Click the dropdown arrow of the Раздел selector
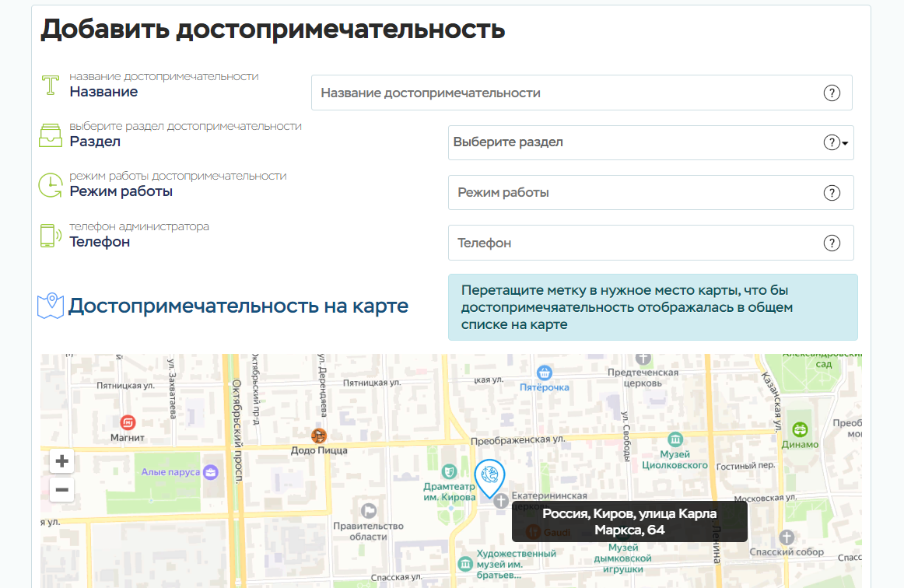The image size is (904, 588). point(846,144)
